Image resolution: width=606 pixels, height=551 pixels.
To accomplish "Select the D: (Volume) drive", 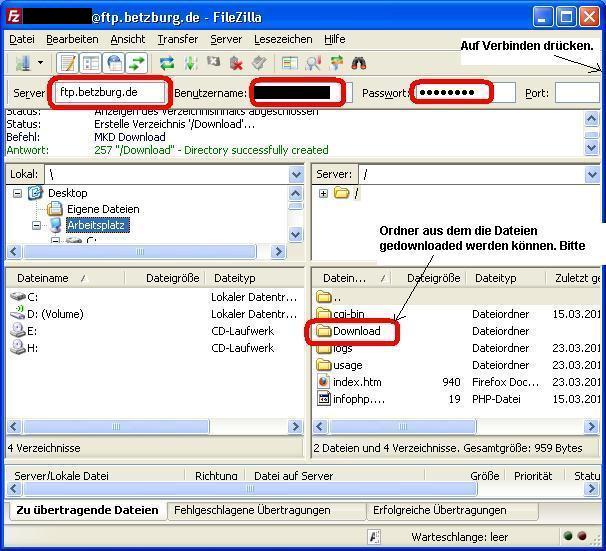I will click(x=46, y=314).
